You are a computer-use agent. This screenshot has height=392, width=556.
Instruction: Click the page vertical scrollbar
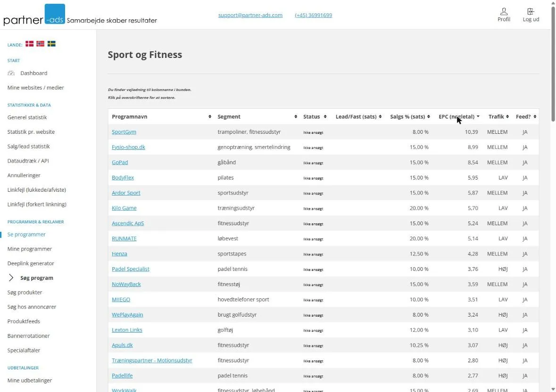coord(553,64)
